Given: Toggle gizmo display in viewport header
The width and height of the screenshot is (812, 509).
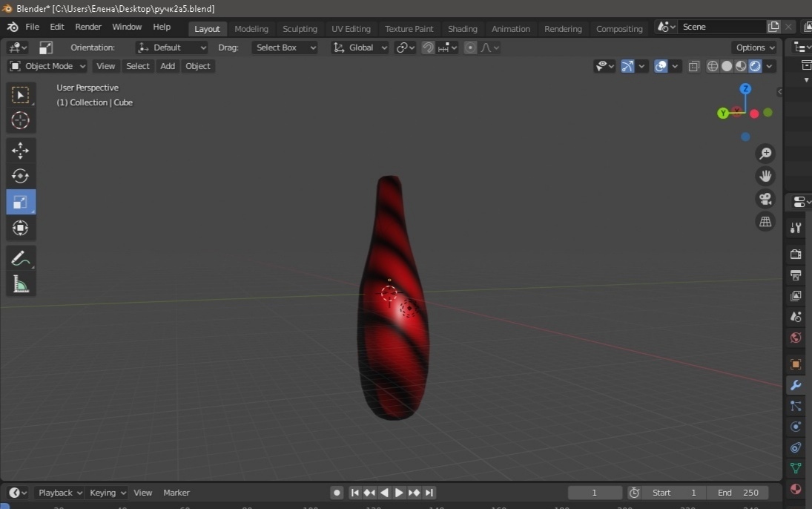Looking at the screenshot, I should 627,66.
